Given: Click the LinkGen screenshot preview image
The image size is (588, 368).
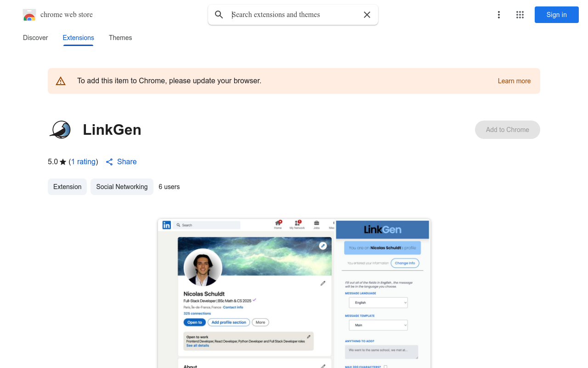Looking at the screenshot, I should click(x=294, y=293).
